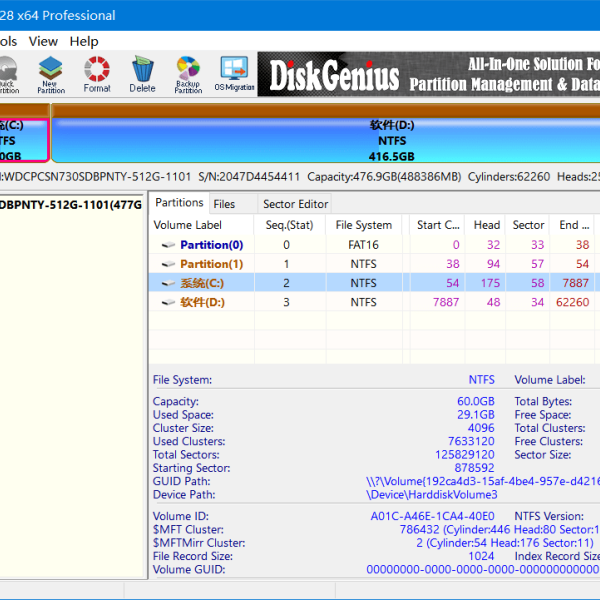Click the 60.0GB capacity value
600x600 pixels.
(x=476, y=401)
